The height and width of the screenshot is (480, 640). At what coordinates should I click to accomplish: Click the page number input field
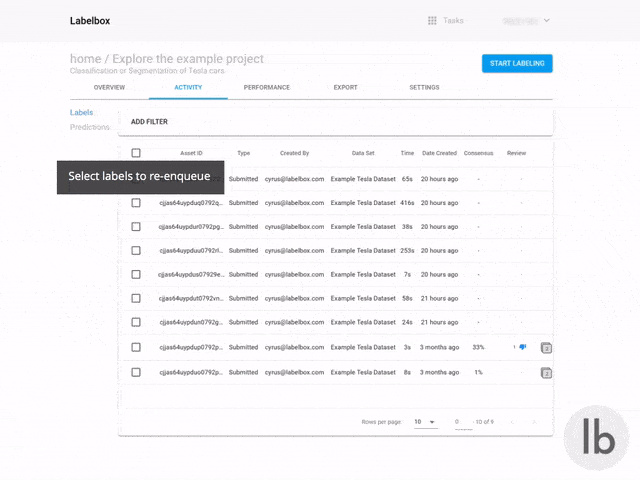[x=463, y=422]
